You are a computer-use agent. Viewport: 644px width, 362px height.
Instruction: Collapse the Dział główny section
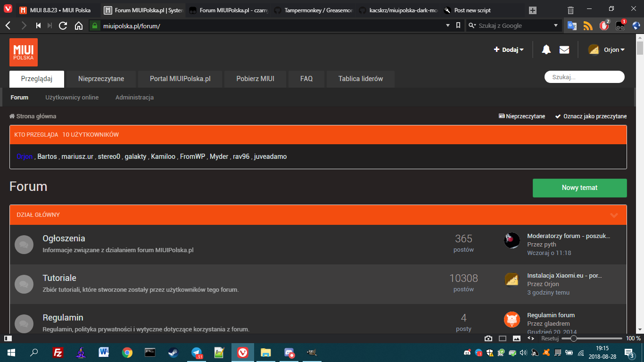614,215
